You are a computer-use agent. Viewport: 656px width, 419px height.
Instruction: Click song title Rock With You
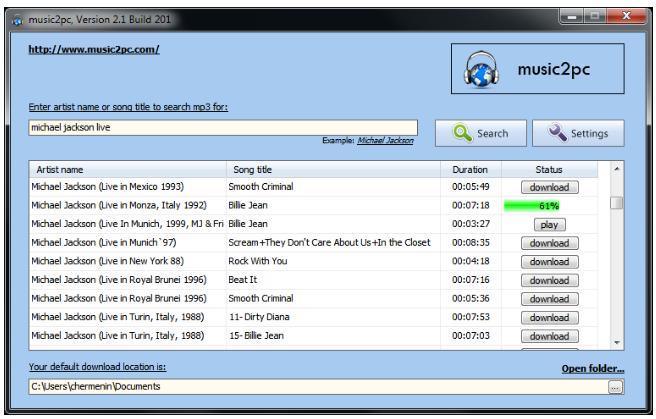(x=258, y=261)
